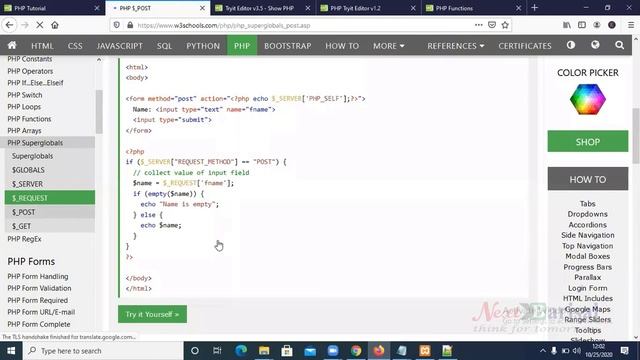640x360 pixels.
Task: Show site security lock info
Action: tap(130, 25)
